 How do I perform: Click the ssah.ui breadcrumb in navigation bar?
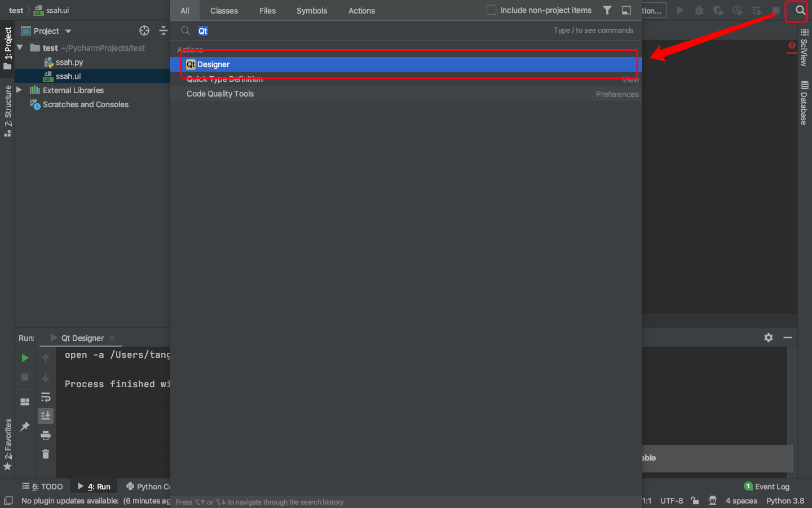click(x=52, y=10)
